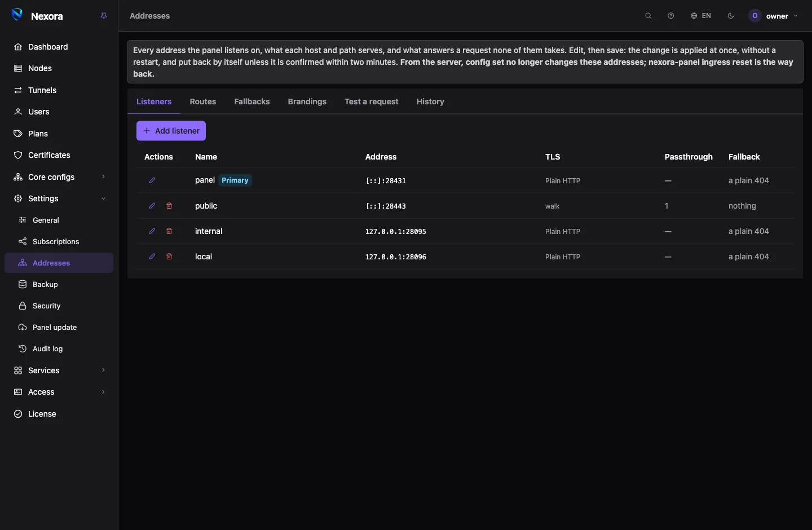Switch to Fallbacks tab

pyautogui.click(x=252, y=101)
